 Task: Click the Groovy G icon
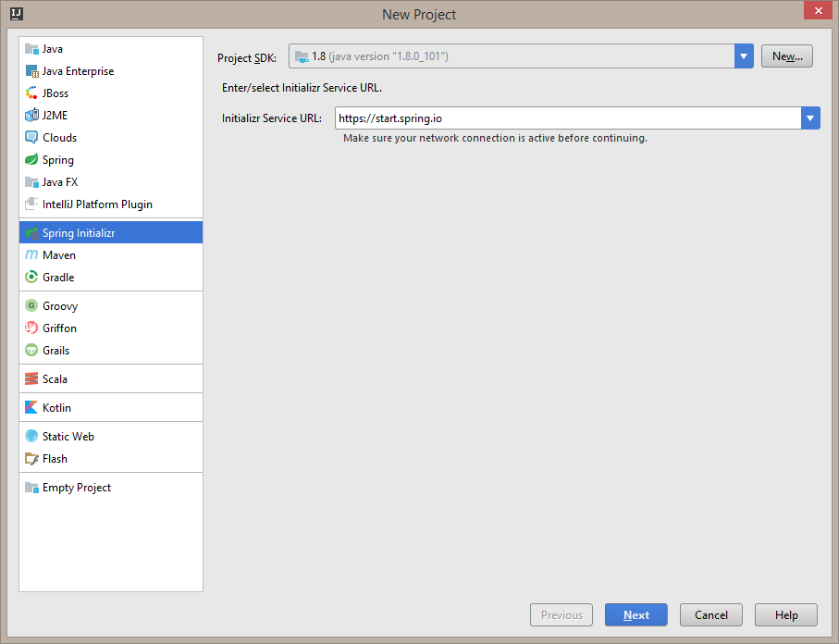31,305
